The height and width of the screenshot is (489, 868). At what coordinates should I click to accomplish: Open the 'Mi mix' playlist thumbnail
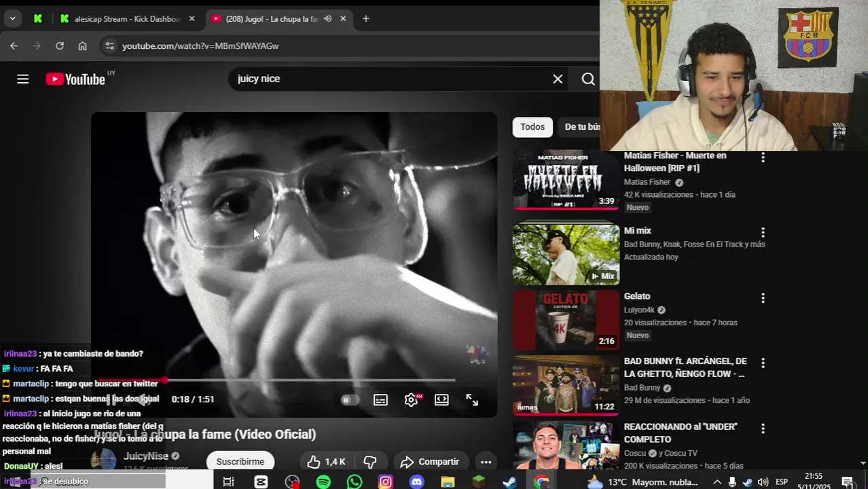click(566, 254)
